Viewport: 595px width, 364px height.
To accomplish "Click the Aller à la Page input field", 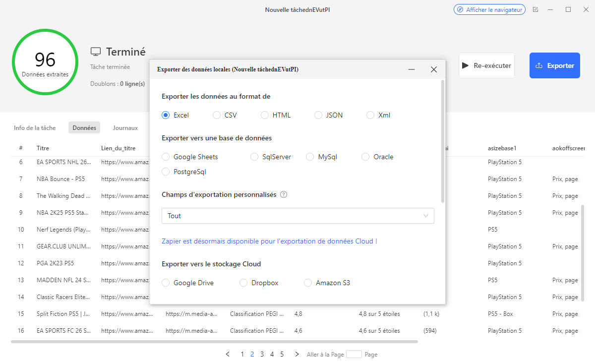I will point(354,354).
